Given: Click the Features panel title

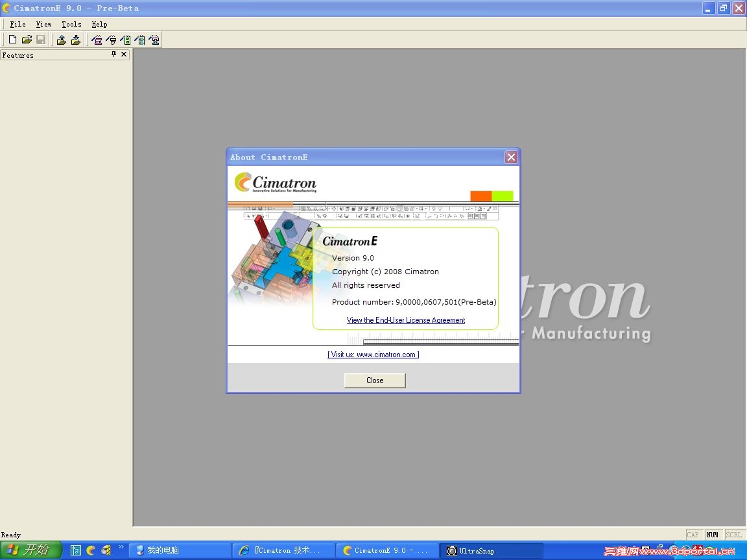Looking at the screenshot, I should pyautogui.click(x=18, y=55).
